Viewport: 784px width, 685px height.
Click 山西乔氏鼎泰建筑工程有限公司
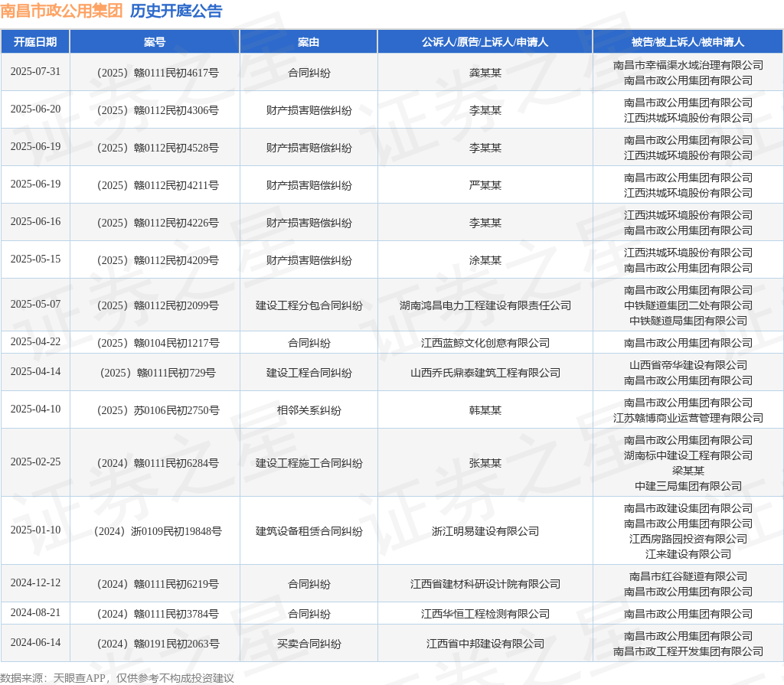click(485, 373)
